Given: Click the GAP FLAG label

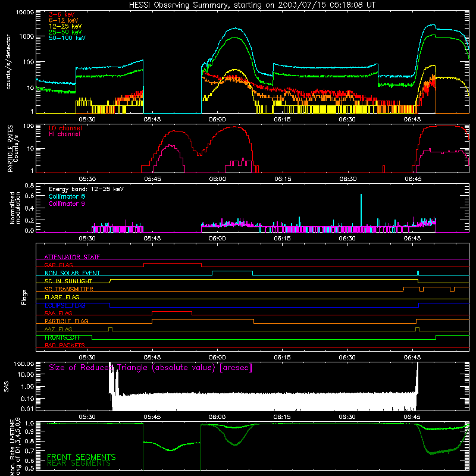Looking at the screenshot, I should [58, 265].
